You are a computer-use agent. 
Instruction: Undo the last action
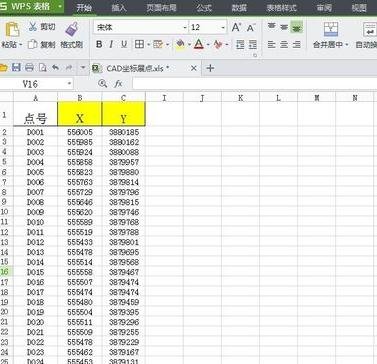pos(55,68)
